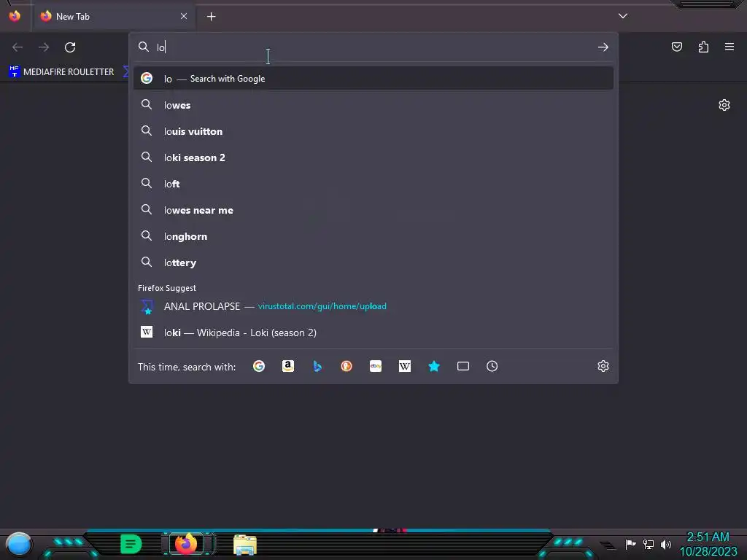Open Save to Pocket
This screenshot has height=560, width=747.
pos(677,47)
